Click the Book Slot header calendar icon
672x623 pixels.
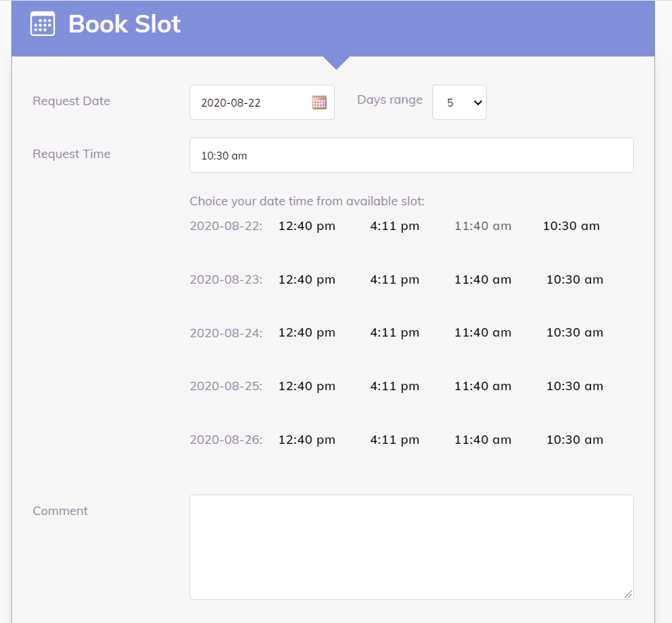(x=42, y=23)
